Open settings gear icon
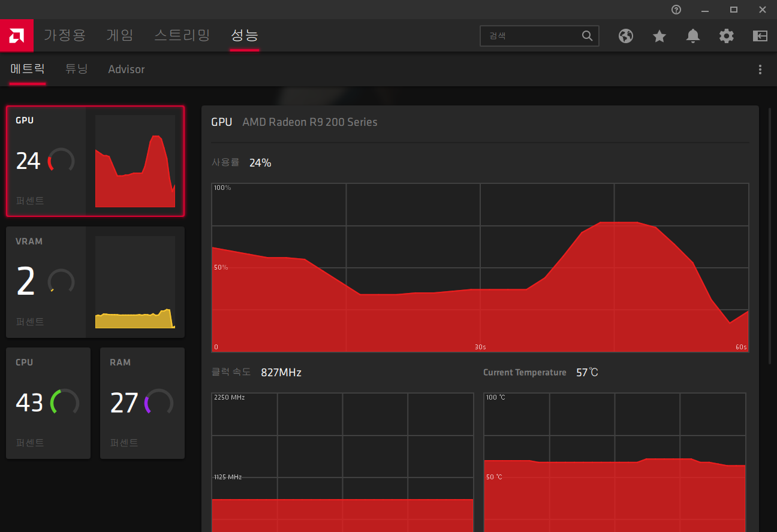The width and height of the screenshot is (777, 532). coord(727,36)
